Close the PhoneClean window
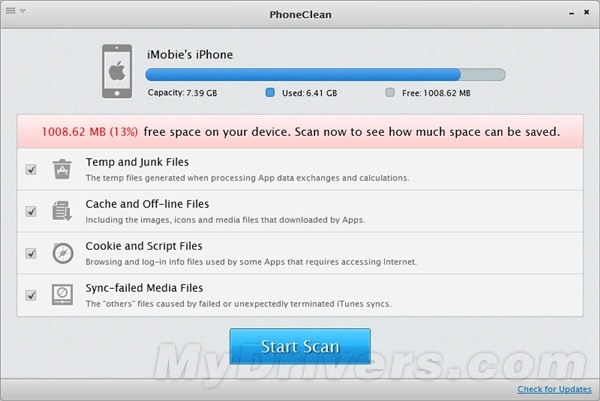 [x=586, y=12]
